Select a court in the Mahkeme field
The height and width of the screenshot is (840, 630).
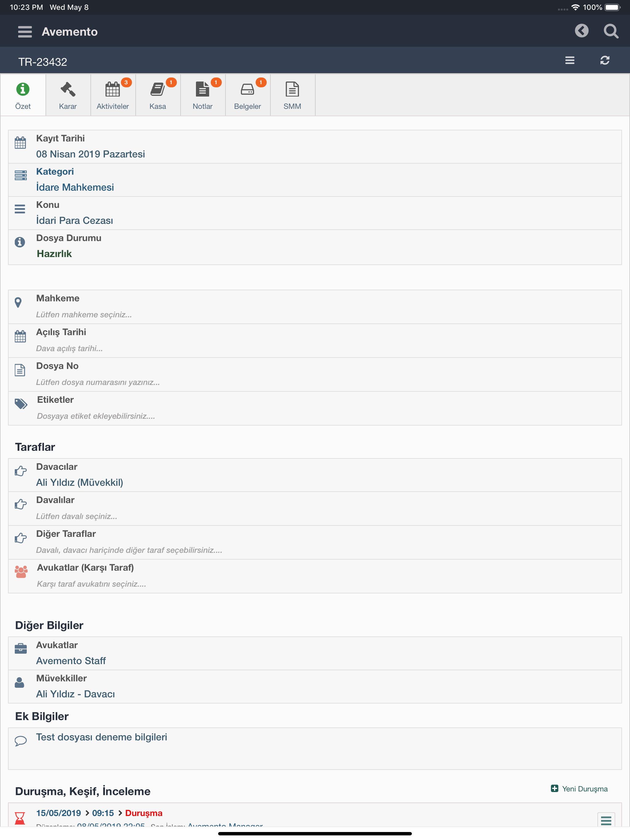tap(315, 307)
